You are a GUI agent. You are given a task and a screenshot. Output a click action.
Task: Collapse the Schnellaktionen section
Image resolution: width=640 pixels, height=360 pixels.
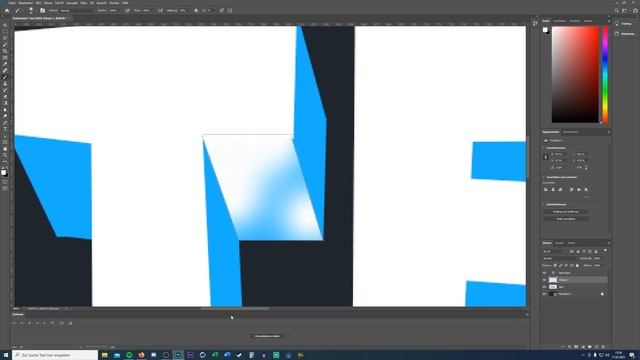[544, 204]
